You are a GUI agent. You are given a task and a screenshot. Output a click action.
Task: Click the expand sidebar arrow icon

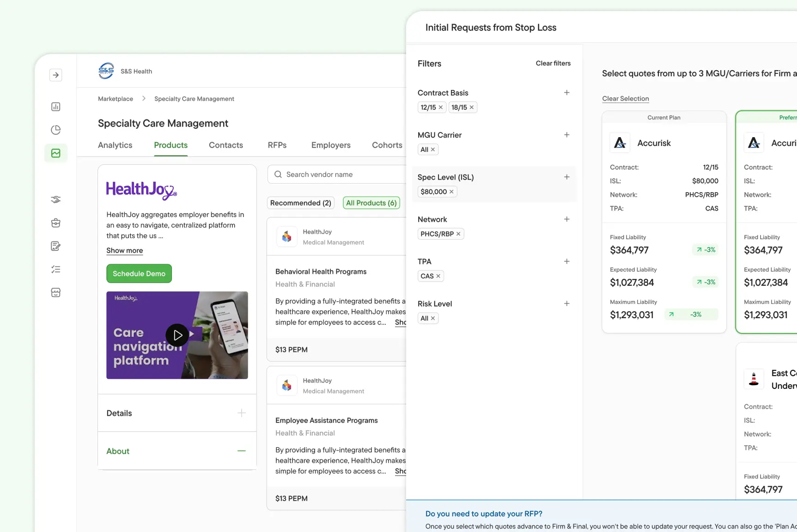(56, 75)
